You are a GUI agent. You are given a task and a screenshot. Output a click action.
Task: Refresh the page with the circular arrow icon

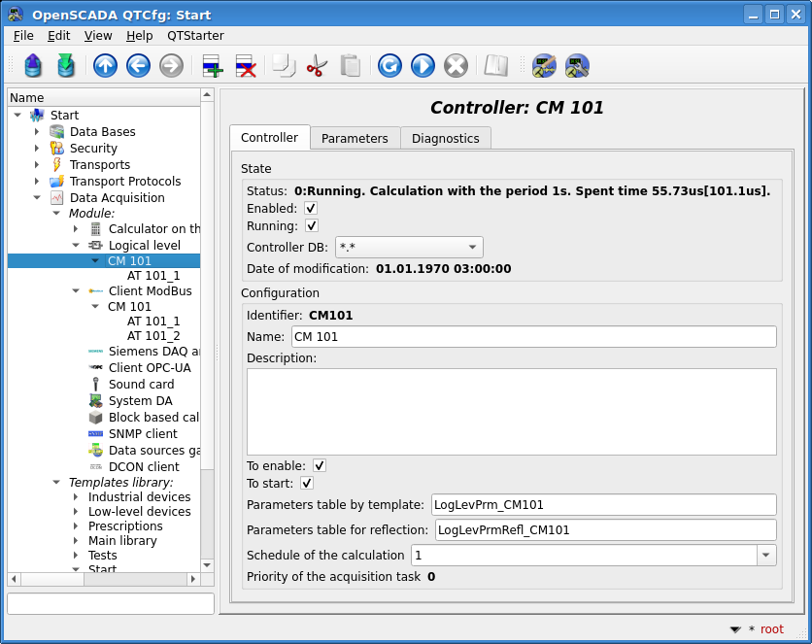[x=389, y=66]
